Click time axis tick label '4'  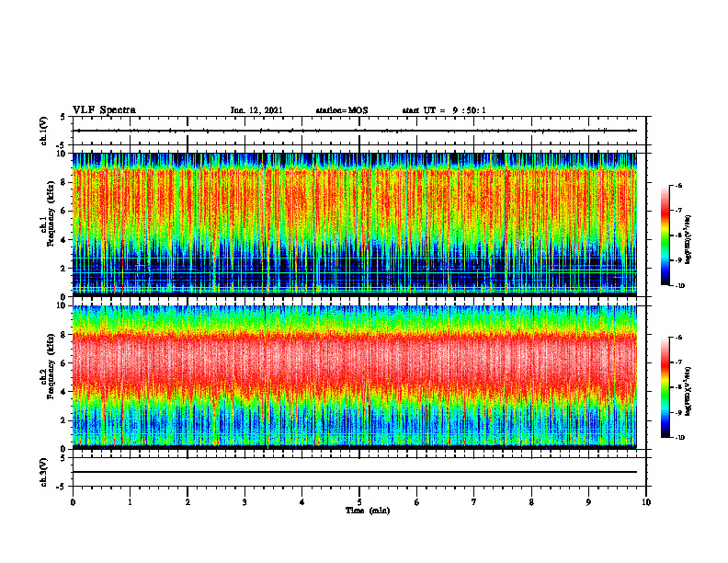pyautogui.click(x=302, y=502)
